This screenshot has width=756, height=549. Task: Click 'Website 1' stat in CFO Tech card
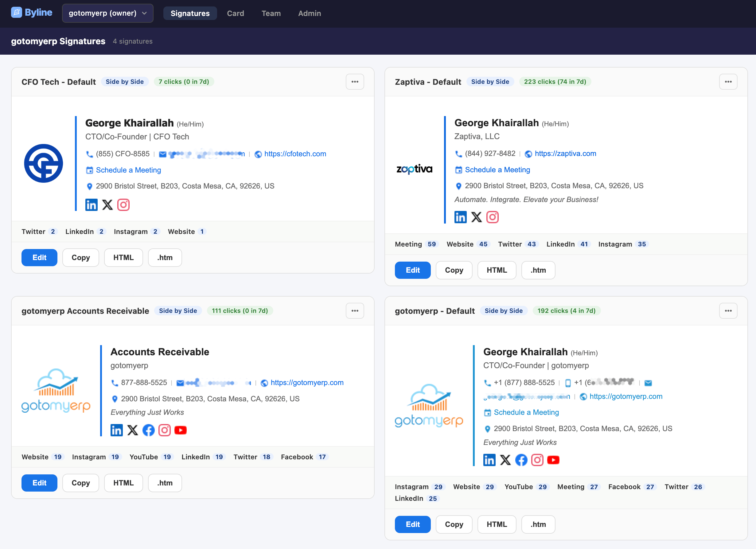[x=187, y=231]
